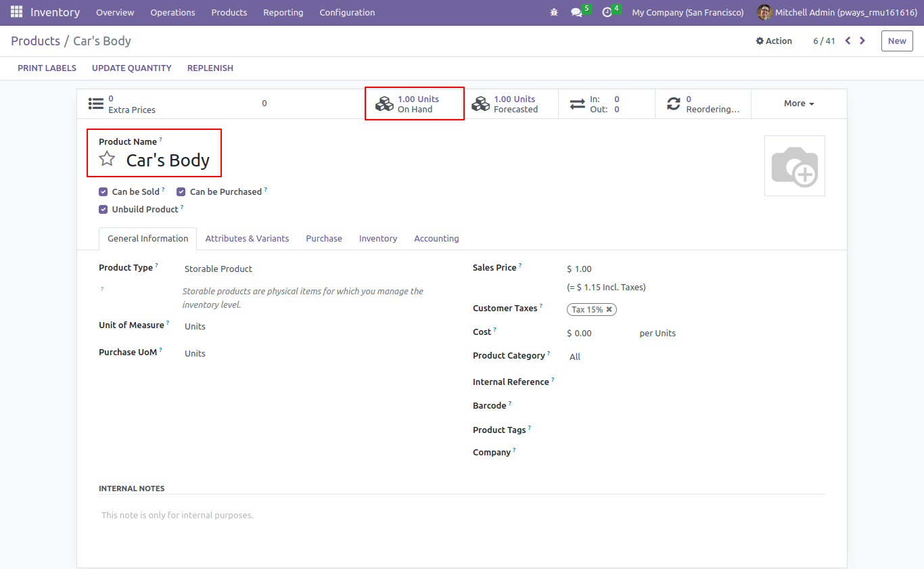Open the conversations chat icon
Image resolution: width=924 pixels, height=569 pixels.
pyautogui.click(x=576, y=12)
